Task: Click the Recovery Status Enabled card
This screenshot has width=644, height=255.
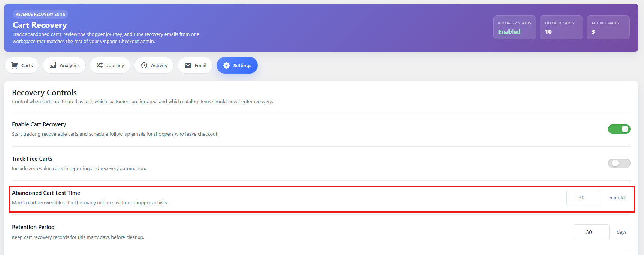Action: click(514, 27)
